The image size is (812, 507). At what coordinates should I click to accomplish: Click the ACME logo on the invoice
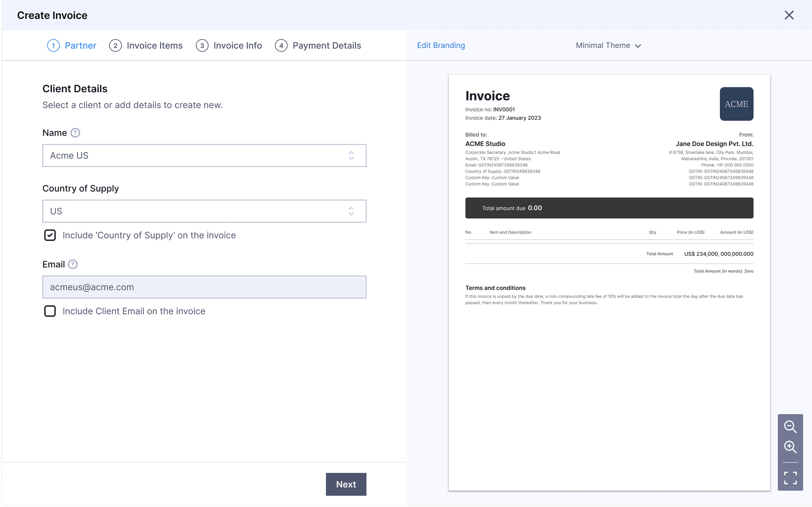(x=737, y=104)
